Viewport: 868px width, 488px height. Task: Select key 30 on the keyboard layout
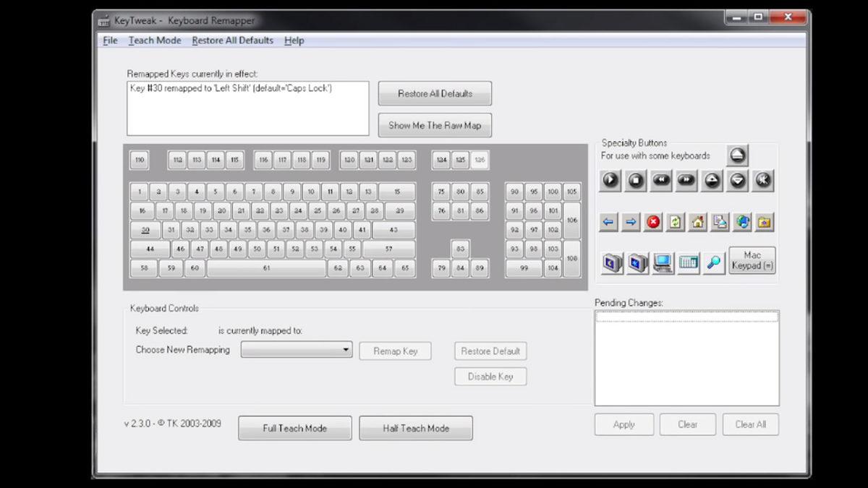145,230
